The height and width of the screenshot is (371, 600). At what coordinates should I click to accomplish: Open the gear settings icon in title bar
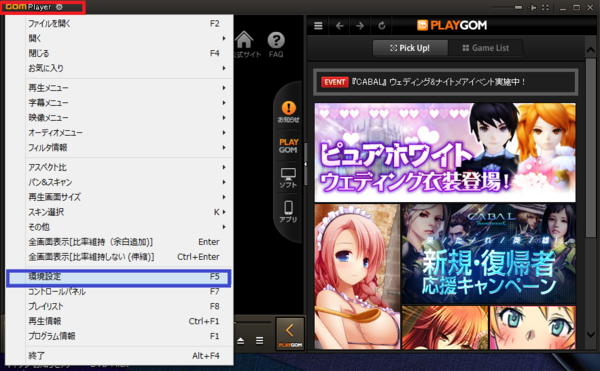59,7
